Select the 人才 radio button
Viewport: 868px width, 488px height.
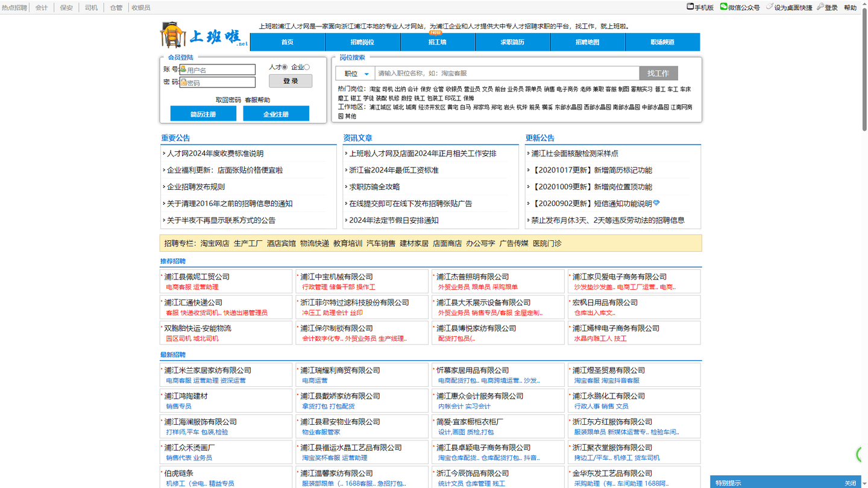click(x=285, y=67)
